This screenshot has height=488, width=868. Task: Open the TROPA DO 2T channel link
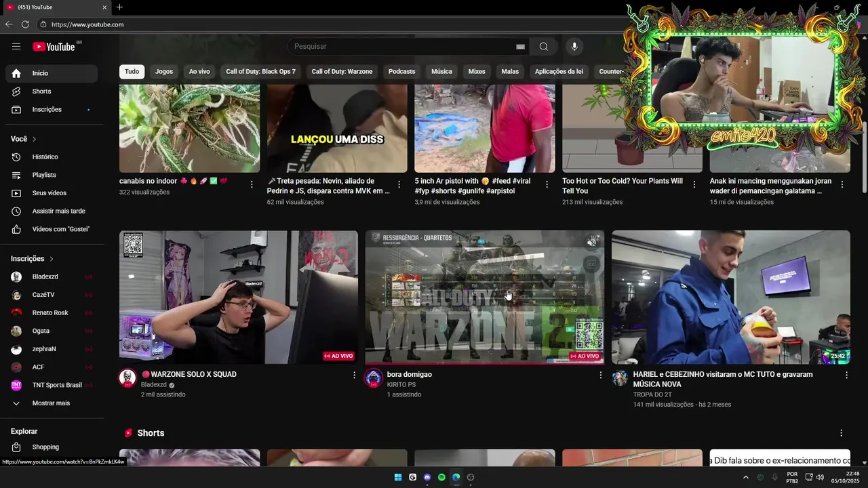(652, 394)
